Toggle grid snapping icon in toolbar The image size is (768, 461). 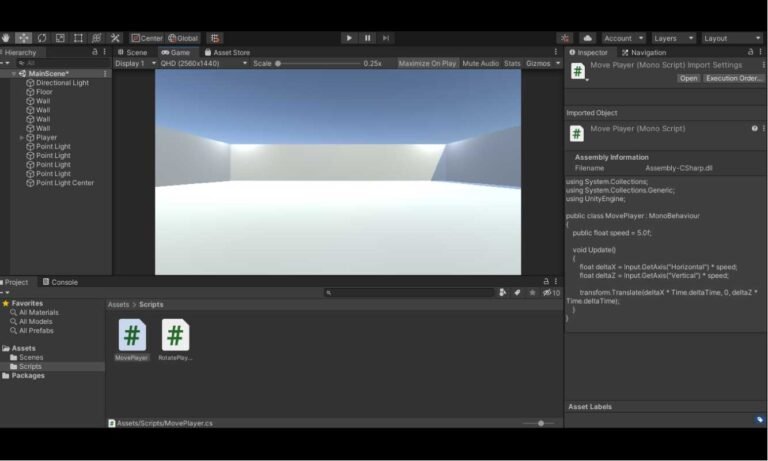tap(215, 38)
